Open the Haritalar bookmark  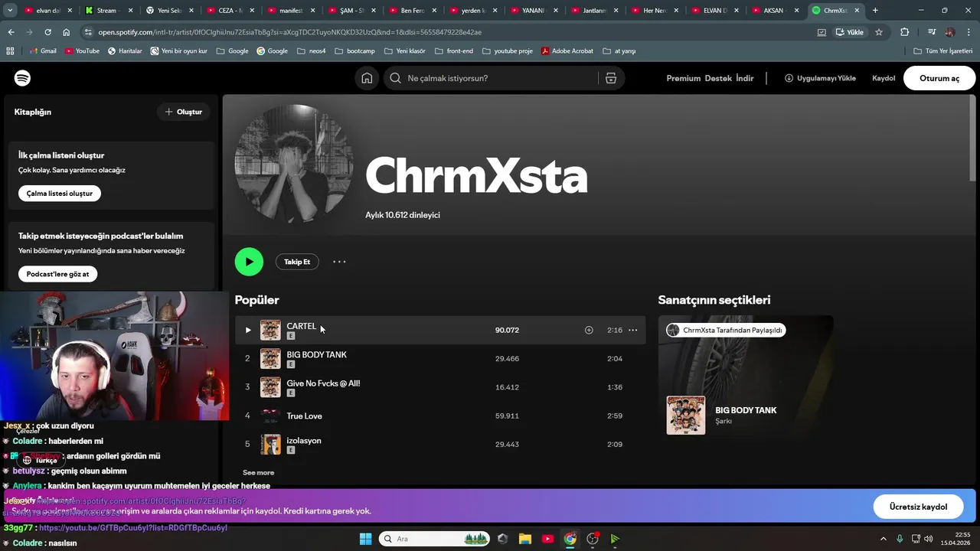point(125,51)
